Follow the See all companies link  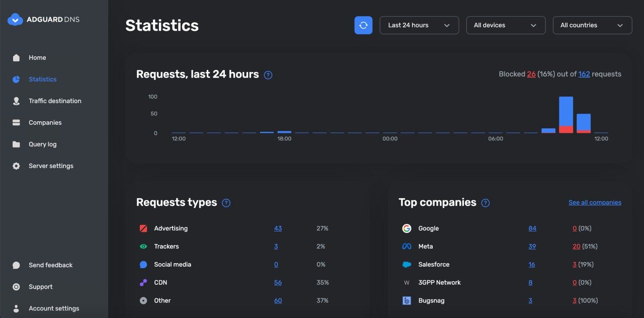(595, 203)
